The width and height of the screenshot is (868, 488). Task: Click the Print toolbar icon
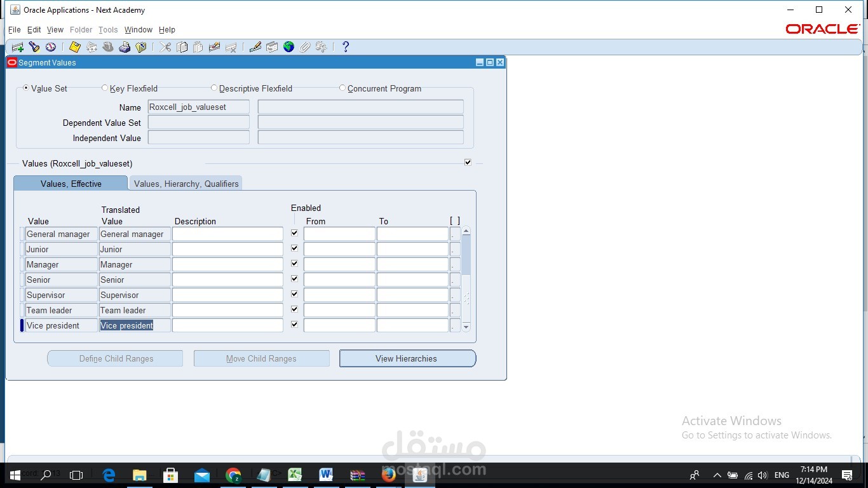(x=125, y=47)
